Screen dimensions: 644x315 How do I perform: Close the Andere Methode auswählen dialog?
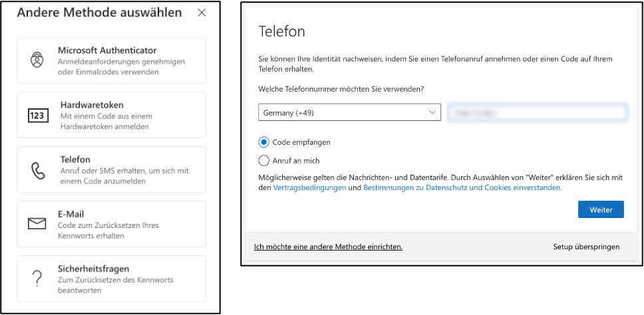(201, 13)
